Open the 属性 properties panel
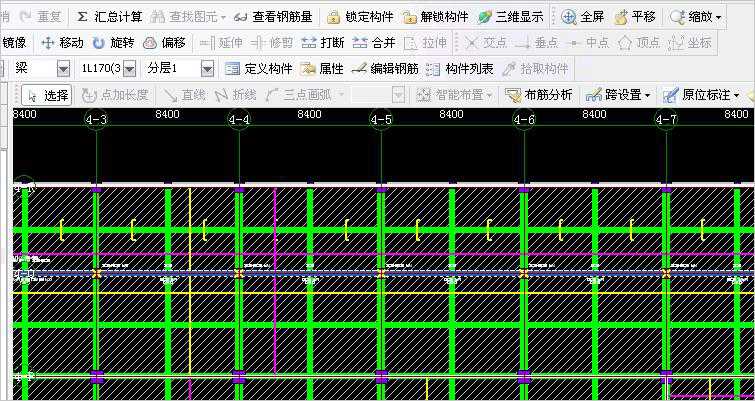This screenshot has width=755, height=401. pos(322,69)
